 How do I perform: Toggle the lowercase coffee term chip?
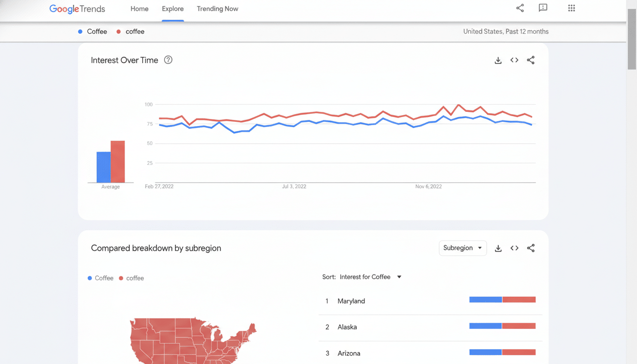[x=130, y=31]
